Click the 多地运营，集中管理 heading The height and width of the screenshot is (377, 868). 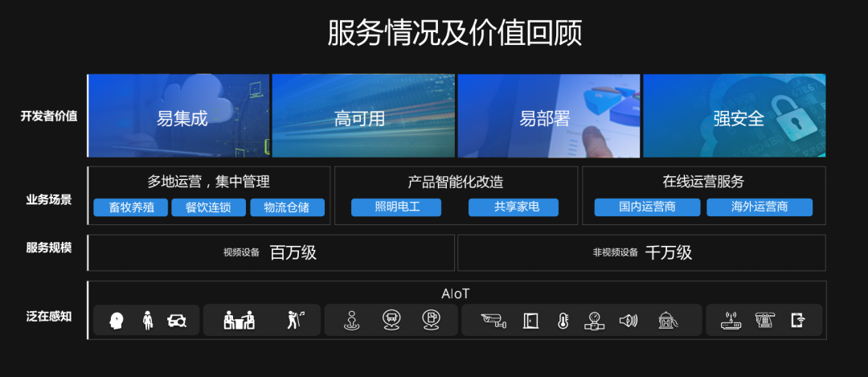pos(209,182)
